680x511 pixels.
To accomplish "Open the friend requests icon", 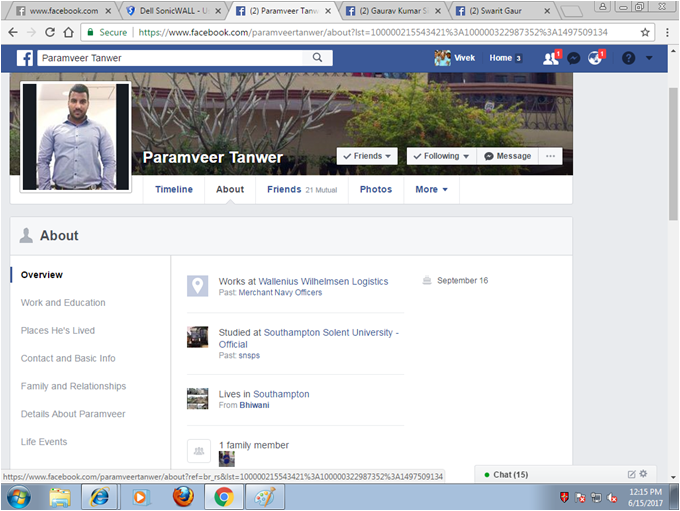I will click(x=550, y=58).
